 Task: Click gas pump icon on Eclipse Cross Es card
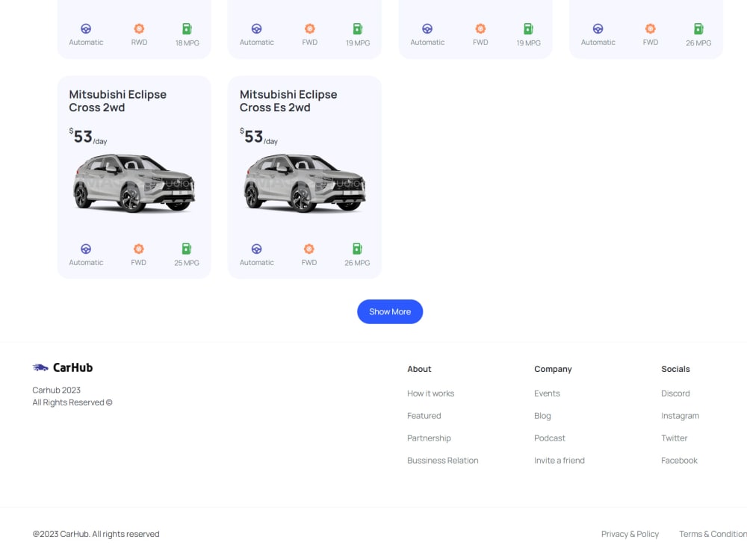[357, 249]
